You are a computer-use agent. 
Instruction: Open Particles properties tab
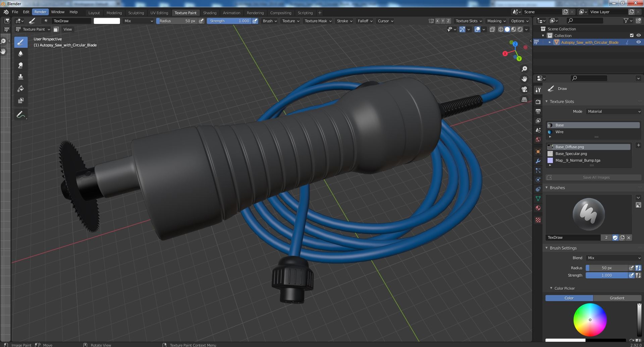tap(538, 170)
